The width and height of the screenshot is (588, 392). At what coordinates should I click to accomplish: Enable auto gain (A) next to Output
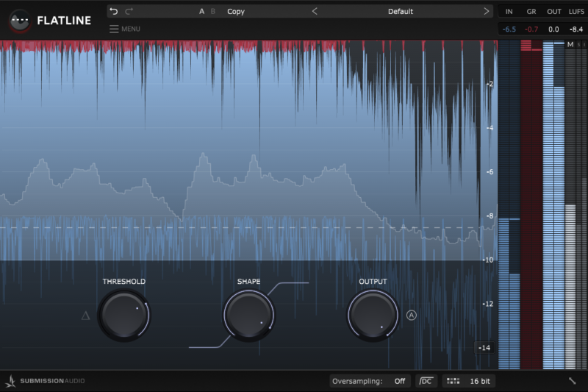point(412,315)
